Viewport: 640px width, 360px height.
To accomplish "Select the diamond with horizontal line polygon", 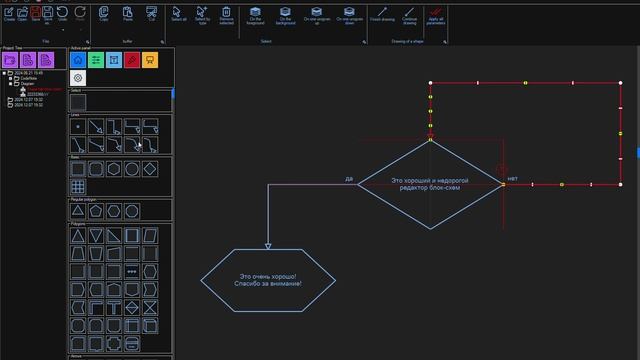I will point(132,307).
